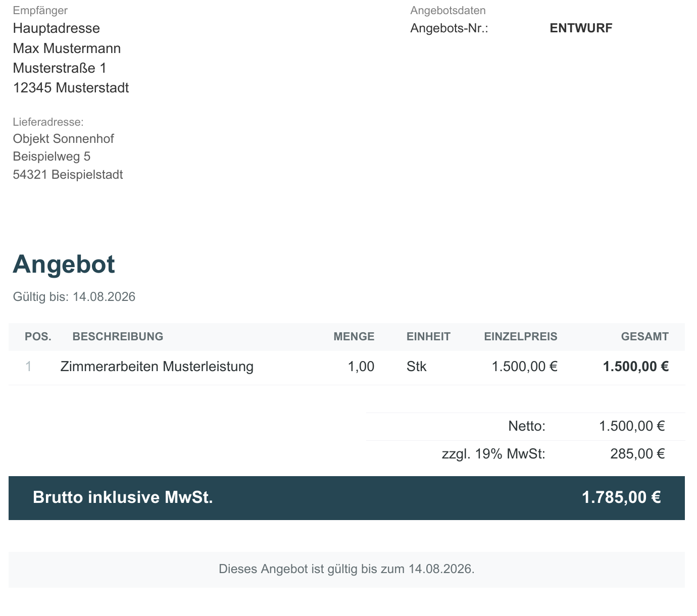Click the 'Angebot' title heading
Image resolution: width=697 pixels, height=616 pixels.
[64, 264]
